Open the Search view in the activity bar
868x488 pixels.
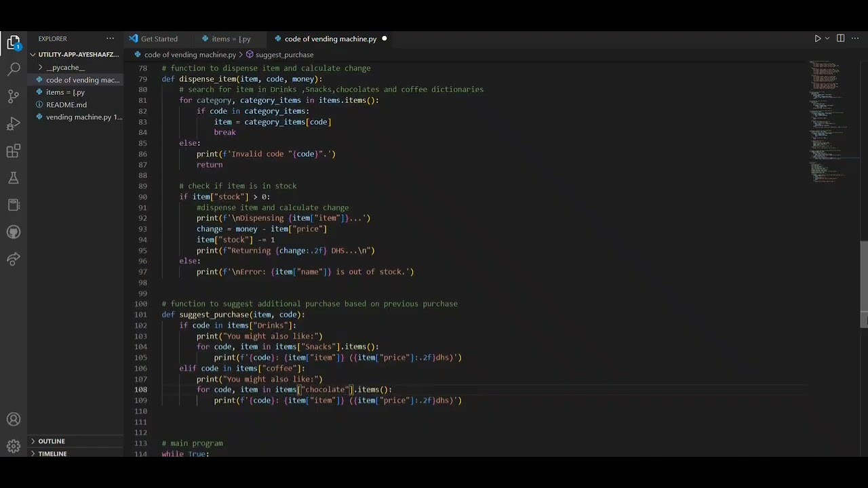[14, 69]
